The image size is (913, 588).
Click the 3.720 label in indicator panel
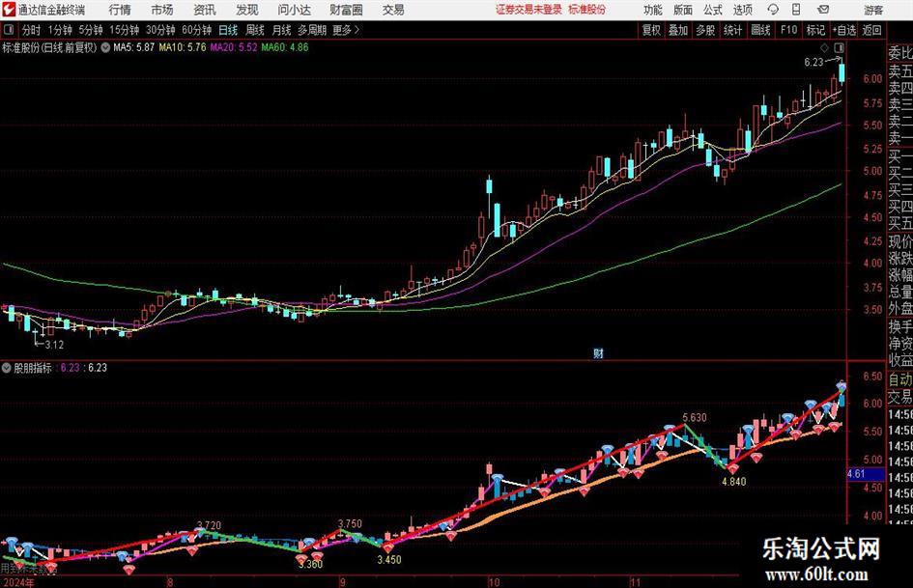point(209,525)
